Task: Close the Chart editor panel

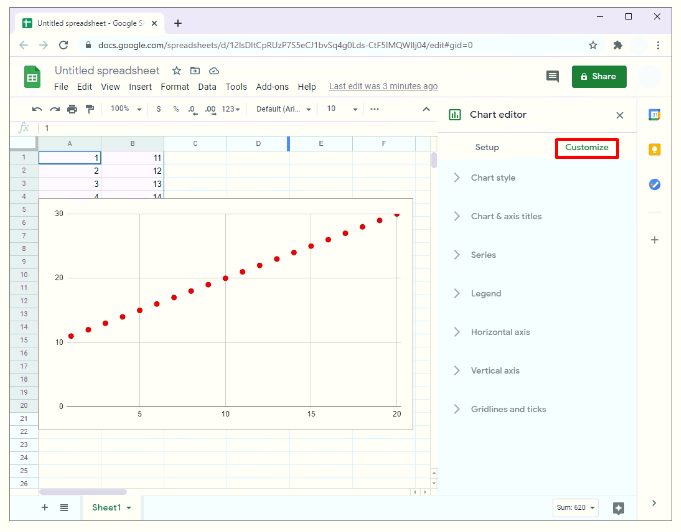Action: tap(620, 115)
